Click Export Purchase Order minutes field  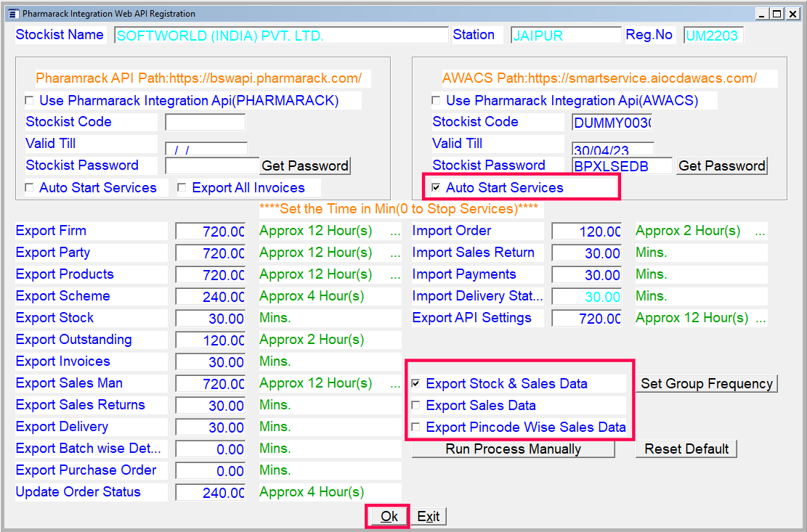pyautogui.click(x=211, y=471)
